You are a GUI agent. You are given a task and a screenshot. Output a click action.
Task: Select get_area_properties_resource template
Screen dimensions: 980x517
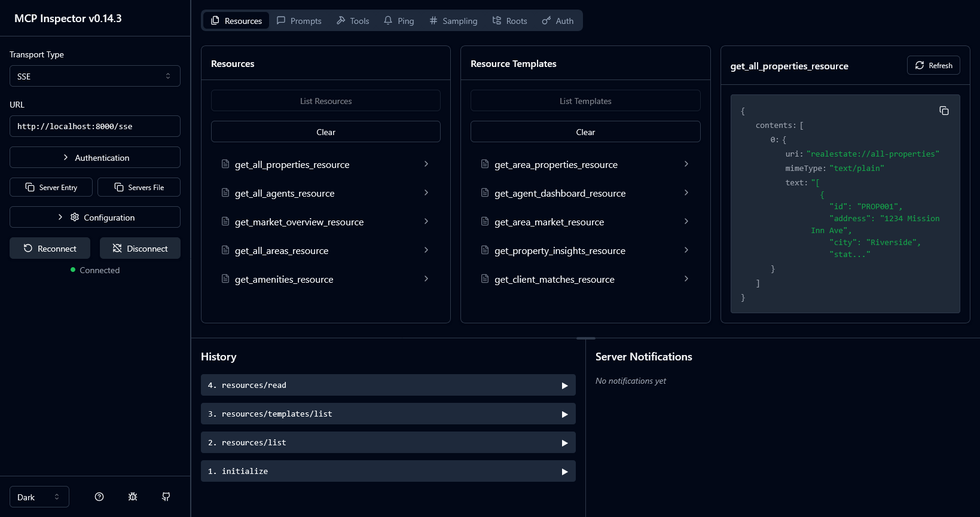(x=585, y=164)
